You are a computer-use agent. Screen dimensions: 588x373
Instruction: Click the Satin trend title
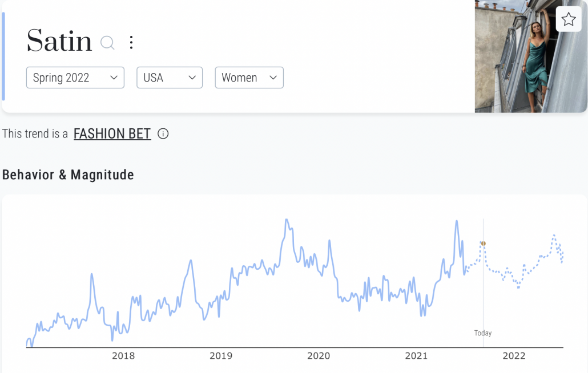tap(59, 42)
